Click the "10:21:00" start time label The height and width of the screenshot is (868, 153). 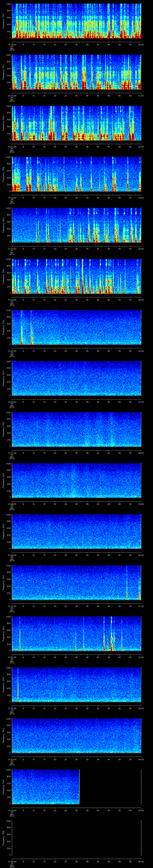click(x=12, y=147)
